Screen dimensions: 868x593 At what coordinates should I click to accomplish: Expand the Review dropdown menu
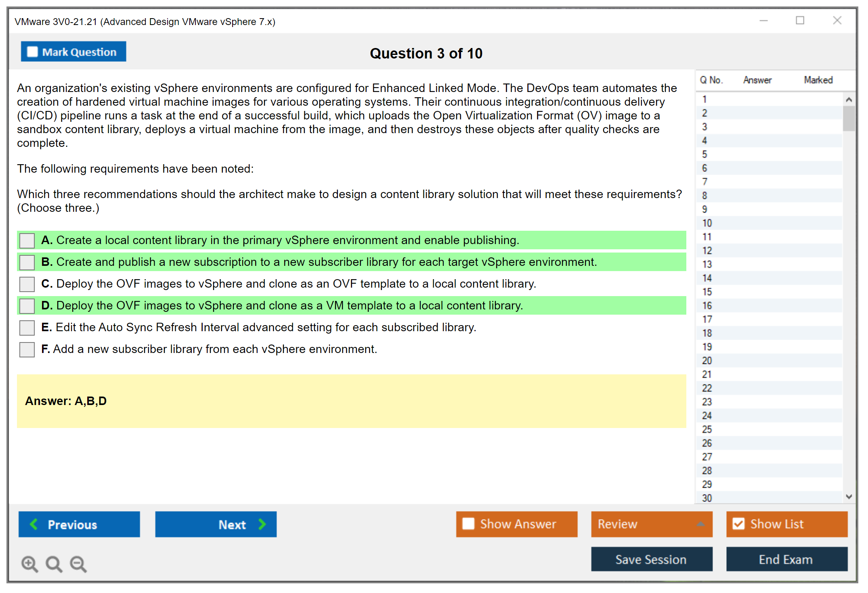700,524
